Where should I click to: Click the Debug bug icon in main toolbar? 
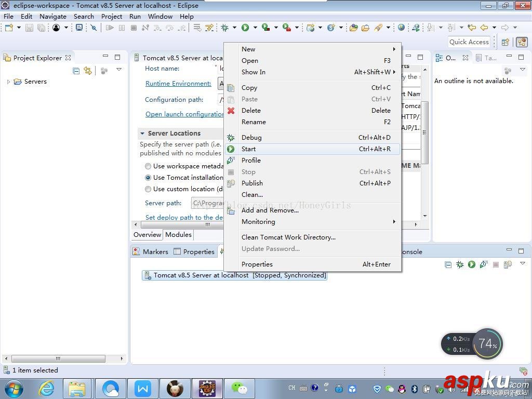[224, 28]
